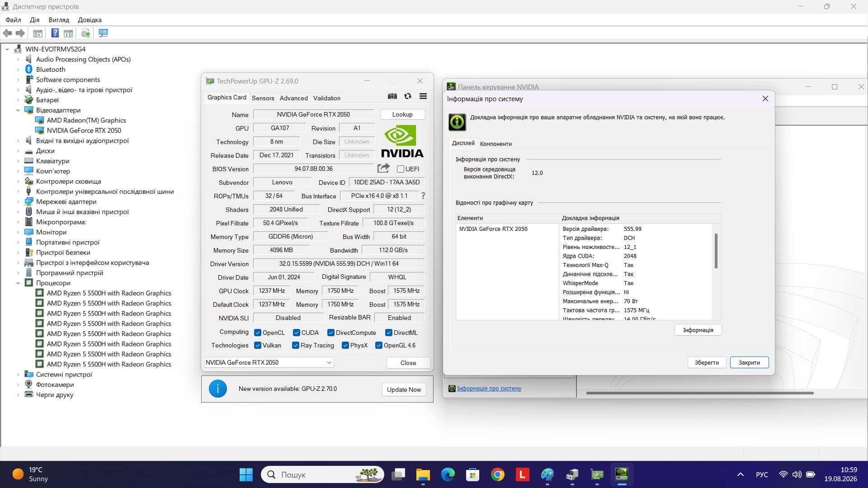Screen dimensions: 868x488
Task: Click the Зберегти button
Action: [x=707, y=362]
